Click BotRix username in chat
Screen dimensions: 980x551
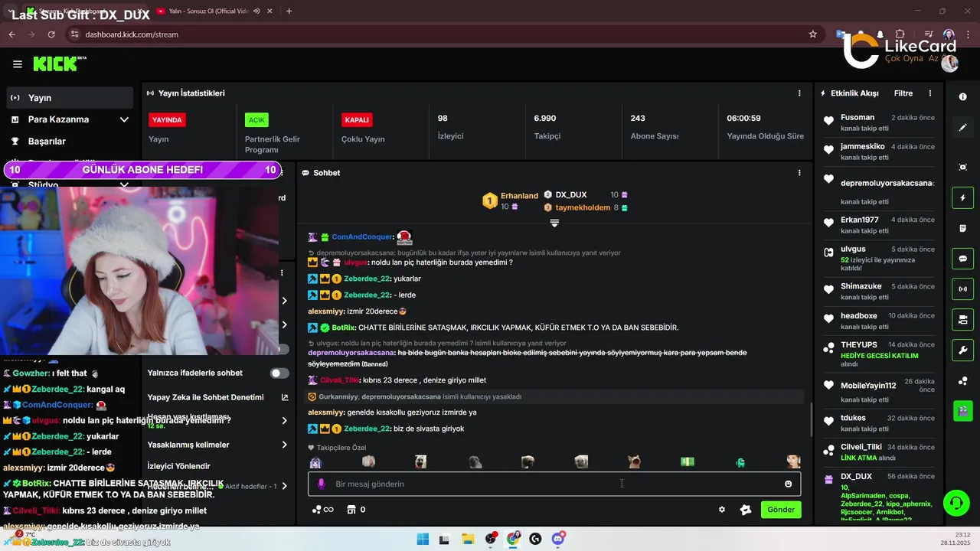click(x=345, y=328)
